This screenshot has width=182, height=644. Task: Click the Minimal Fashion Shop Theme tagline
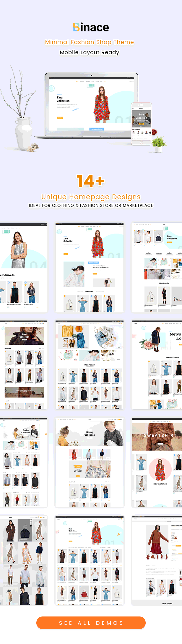89,42
